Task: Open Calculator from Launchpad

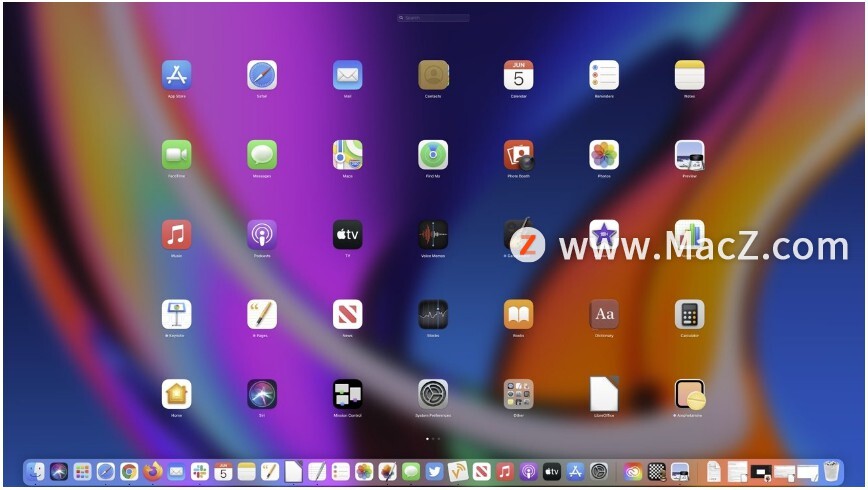Action: (x=690, y=314)
